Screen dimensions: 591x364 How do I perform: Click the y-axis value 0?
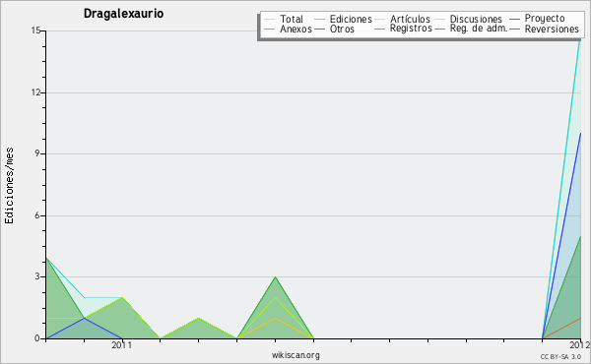click(x=37, y=338)
